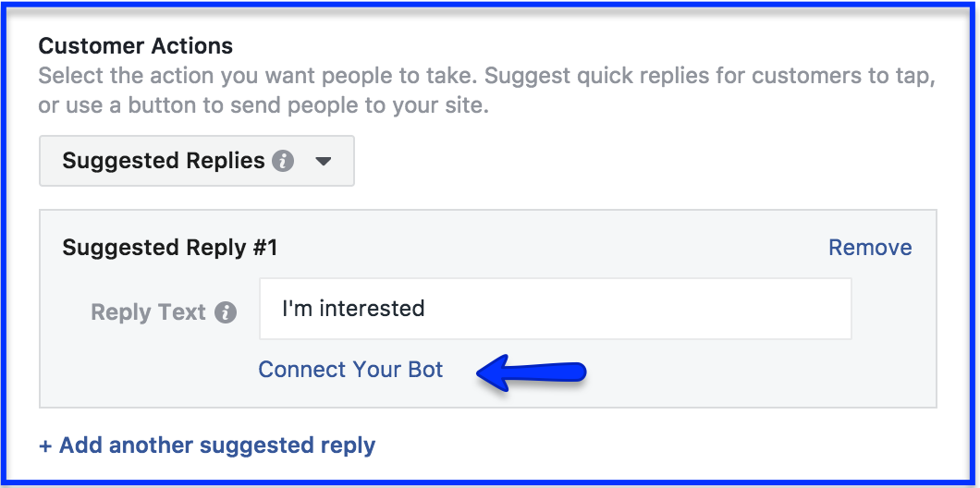Add another suggested reply
This screenshot has height=488, width=980.
click(207, 445)
